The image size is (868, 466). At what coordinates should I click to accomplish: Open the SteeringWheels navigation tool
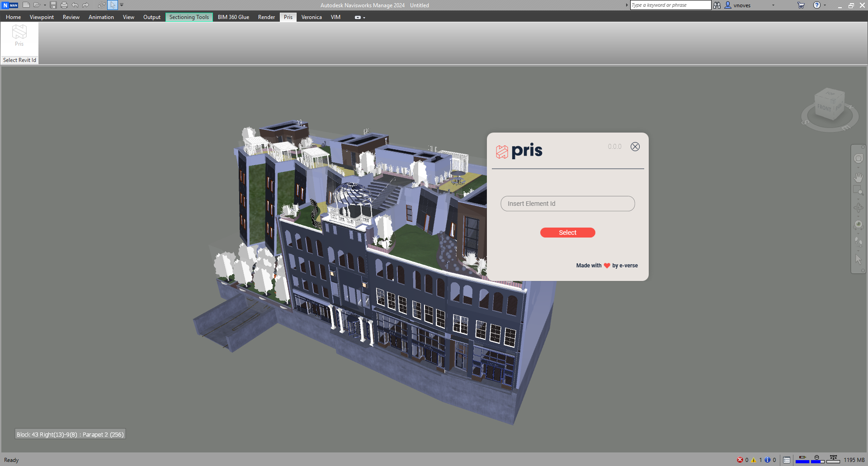(x=858, y=158)
